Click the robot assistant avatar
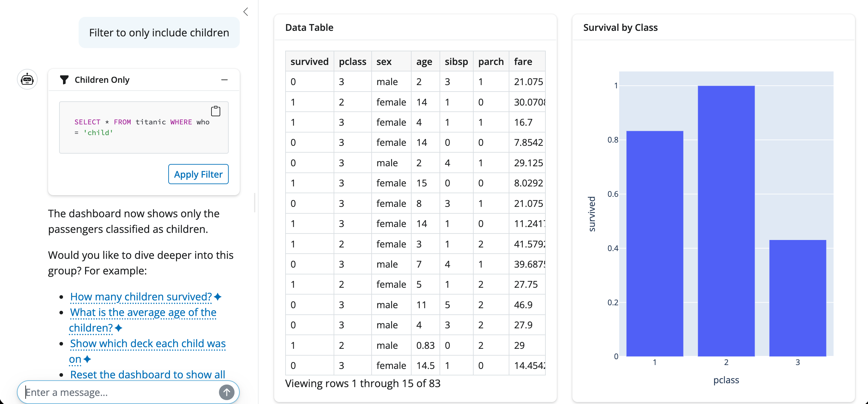 [27, 80]
